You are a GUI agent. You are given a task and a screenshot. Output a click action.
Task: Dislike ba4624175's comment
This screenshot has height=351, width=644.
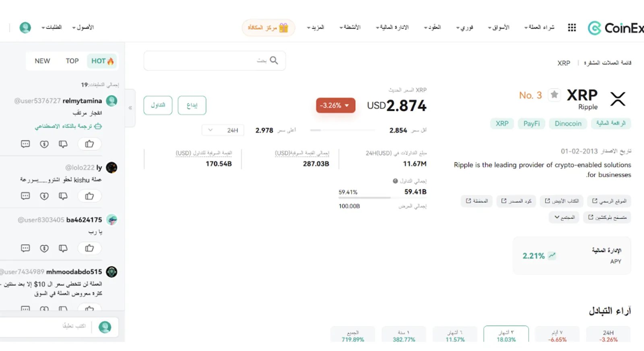pyautogui.click(x=63, y=248)
